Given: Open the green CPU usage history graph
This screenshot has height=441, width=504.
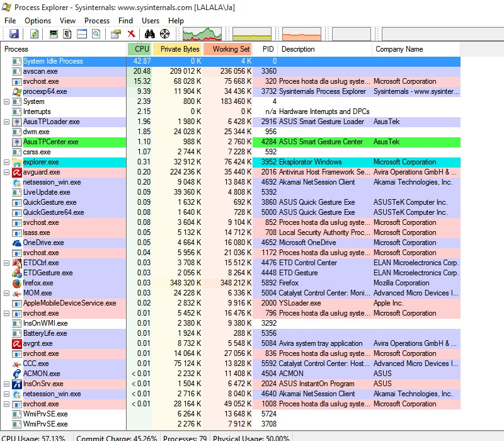Looking at the screenshot, I should click(x=202, y=34).
